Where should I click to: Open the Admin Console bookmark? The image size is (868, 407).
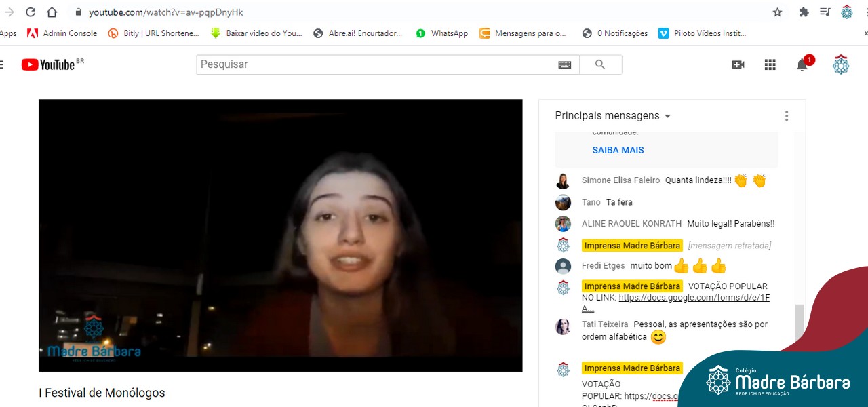[x=62, y=33]
